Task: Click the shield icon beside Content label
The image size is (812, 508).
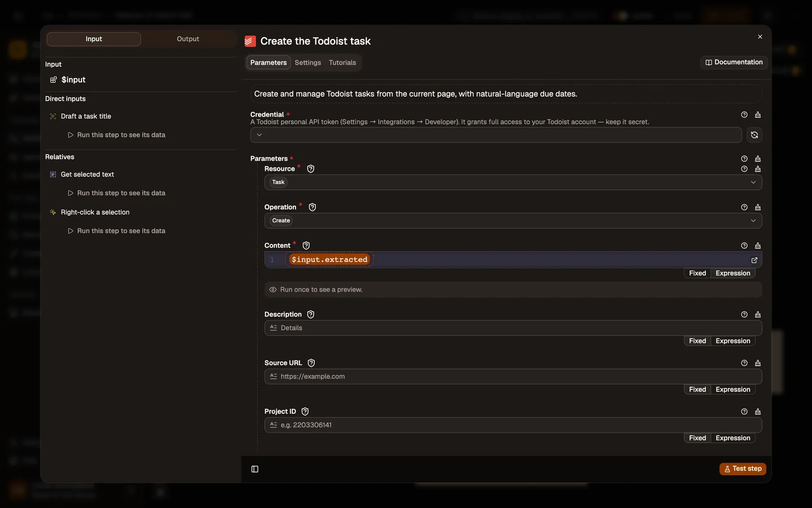Action: 306,245
